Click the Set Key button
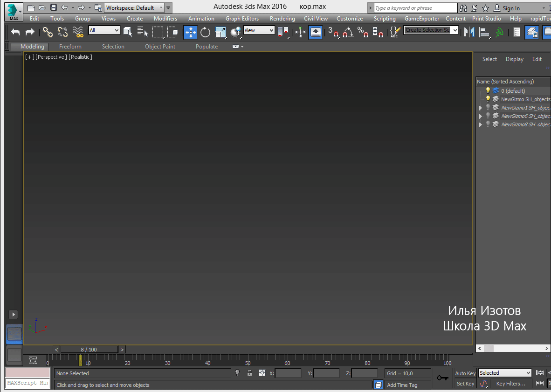The width and height of the screenshot is (551, 392). [465, 383]
